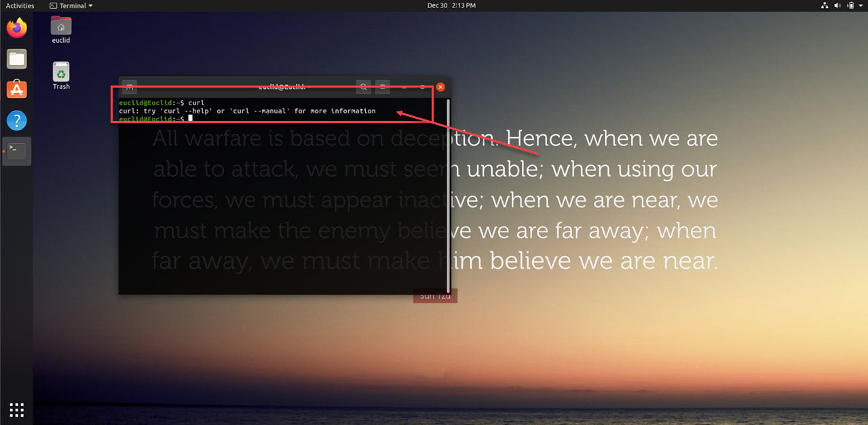Close the terminal window
Viewport: 868px width, 425px height.
coord(440,87)
